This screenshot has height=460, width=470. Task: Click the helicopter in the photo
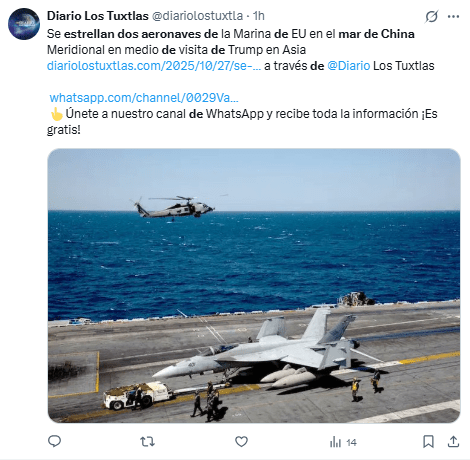pyautogui.click(x=174, y=207)
